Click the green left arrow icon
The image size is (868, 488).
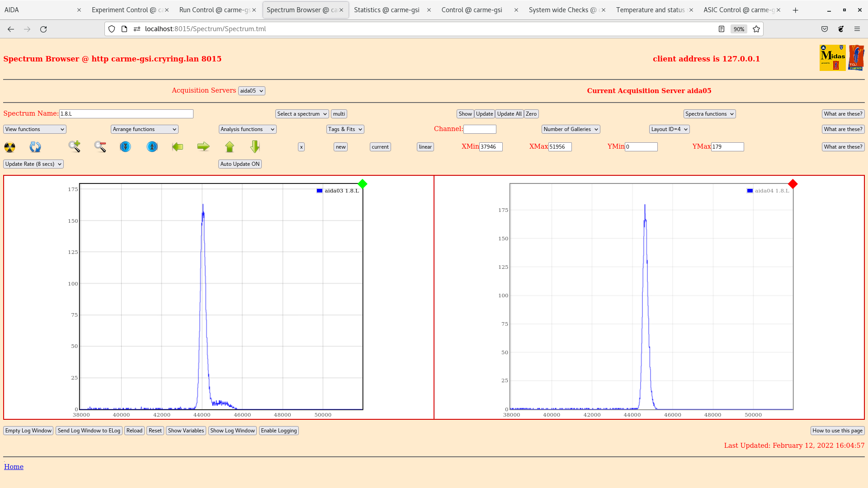coord(178,146)
